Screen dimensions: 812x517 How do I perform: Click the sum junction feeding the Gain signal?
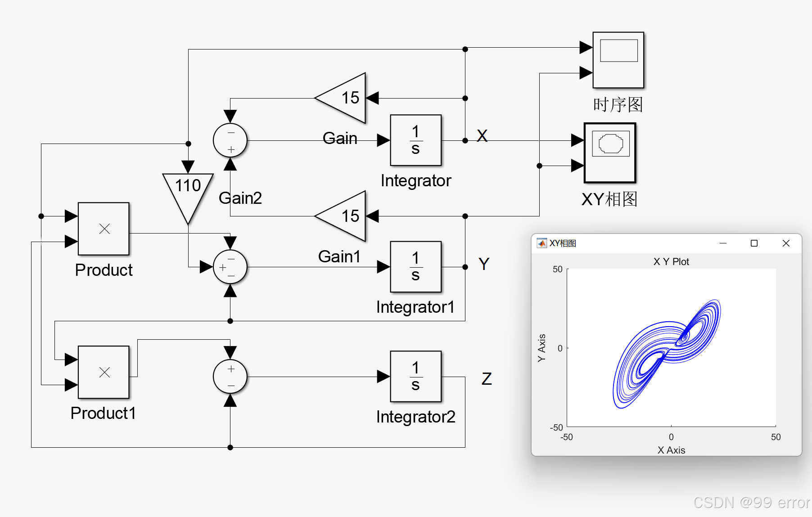click(x=230, y=140)
